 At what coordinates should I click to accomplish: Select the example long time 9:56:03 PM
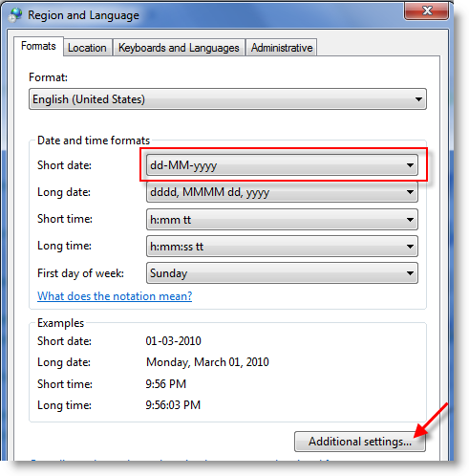click(x=173, y=405)
